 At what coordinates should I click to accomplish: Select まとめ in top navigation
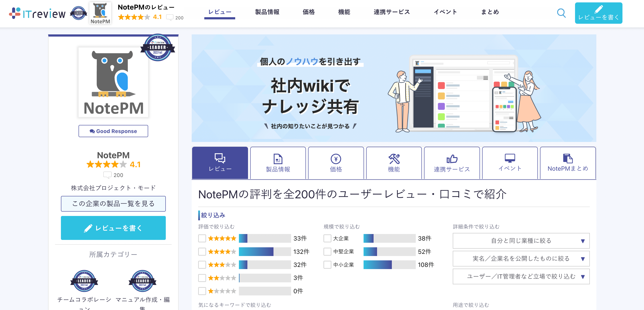(x=490, y=12)
